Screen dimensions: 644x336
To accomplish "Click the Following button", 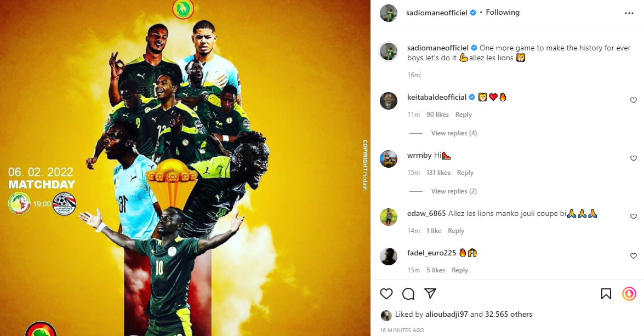I will (x=503, y=12).
